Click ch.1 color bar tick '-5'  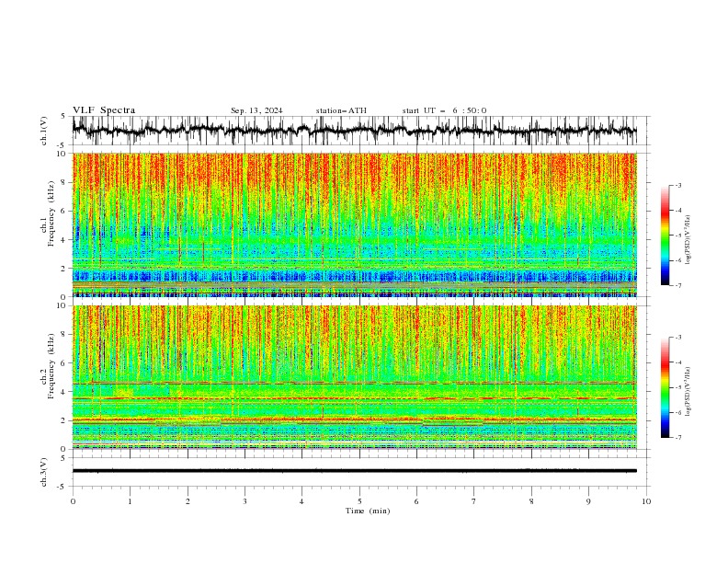[x=678, y=236]
